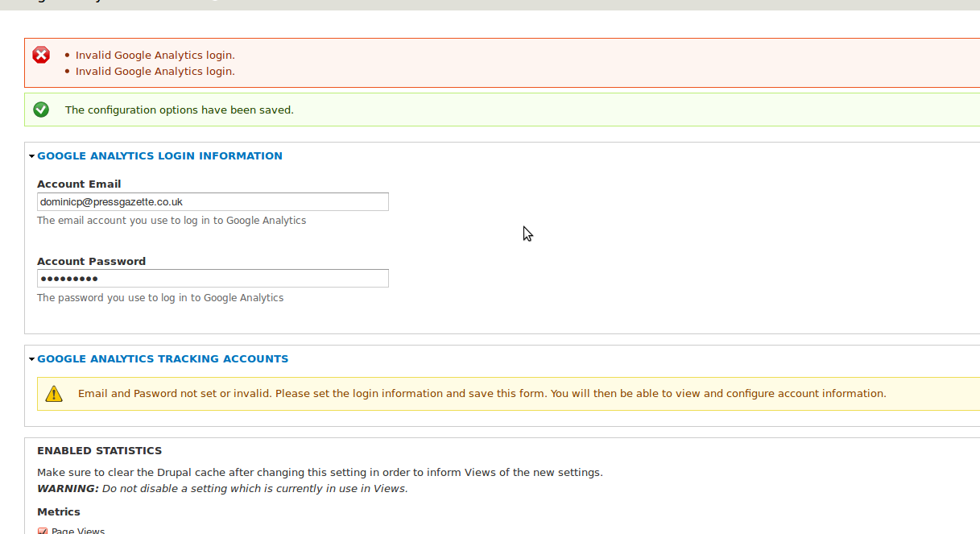Click the yellow warning triangle icon
The width and height of the screenshot is (980, 534).
point(54,394)
